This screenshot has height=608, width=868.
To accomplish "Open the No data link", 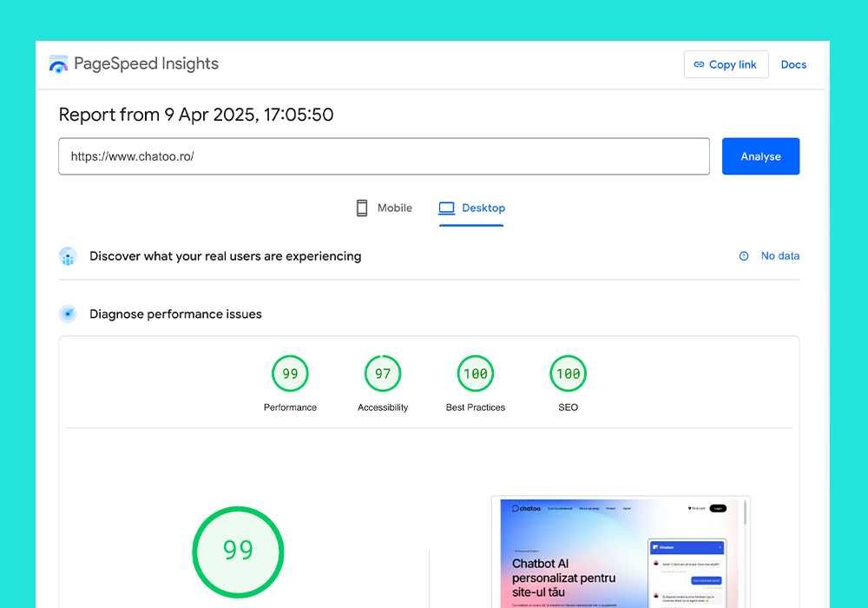I will [780, 256].
